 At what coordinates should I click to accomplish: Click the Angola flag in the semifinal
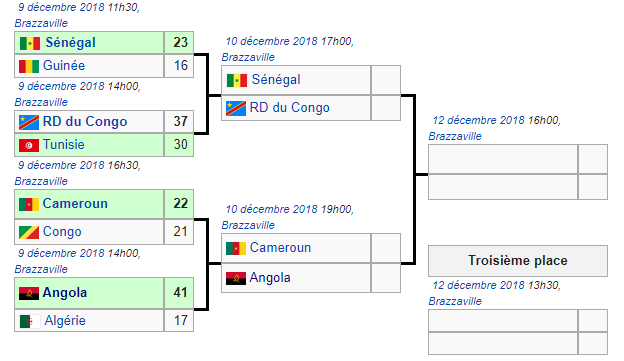pyautogui.click(x=236, y=278)
